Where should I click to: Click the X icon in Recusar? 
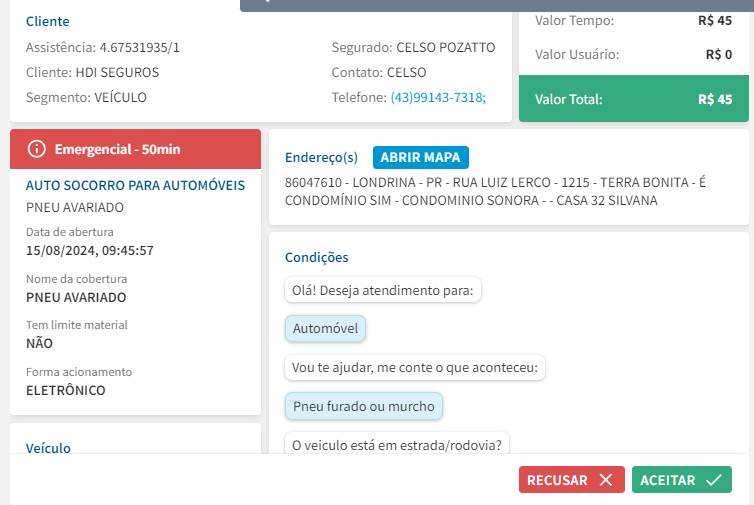coord(605,480)
